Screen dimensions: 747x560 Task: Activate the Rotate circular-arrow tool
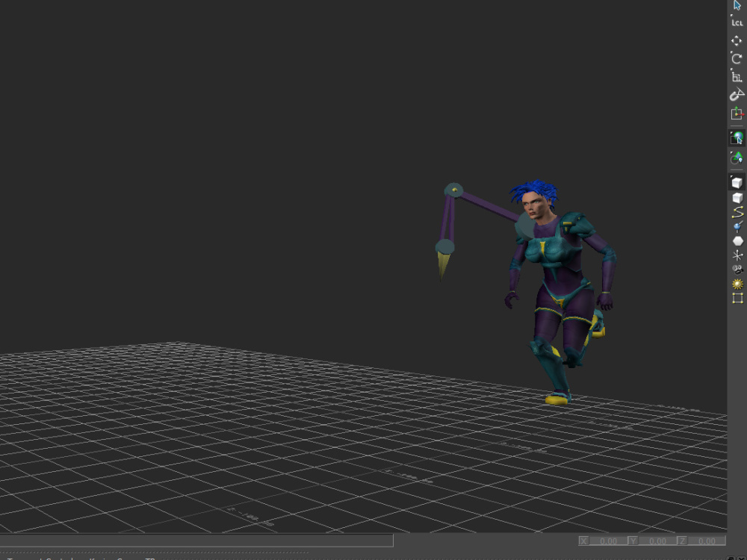(737, 58)
